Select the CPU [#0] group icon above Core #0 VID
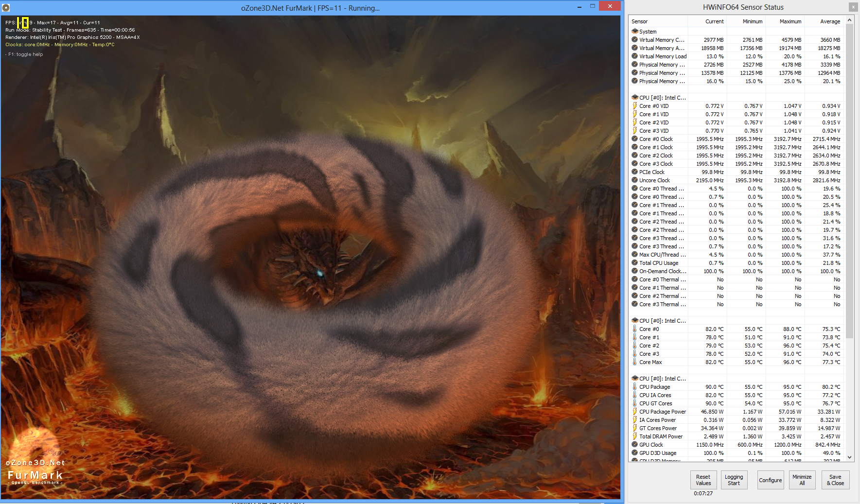 pos(634,97)
